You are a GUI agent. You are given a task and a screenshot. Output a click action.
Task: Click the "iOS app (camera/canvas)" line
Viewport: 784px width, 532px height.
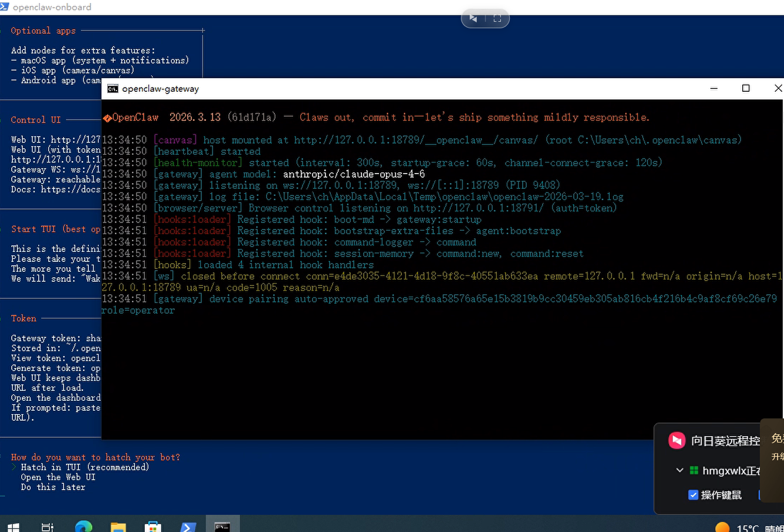[x=72, y=70]
